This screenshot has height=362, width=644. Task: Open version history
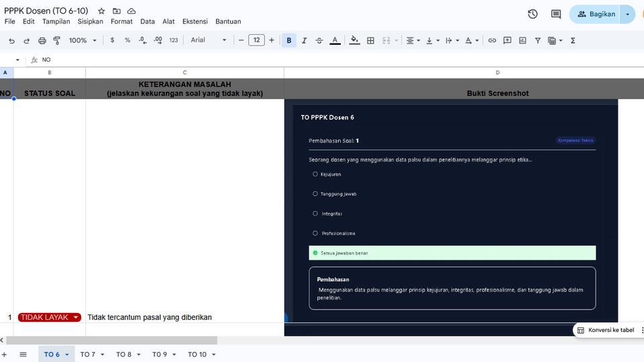[533, 14]
